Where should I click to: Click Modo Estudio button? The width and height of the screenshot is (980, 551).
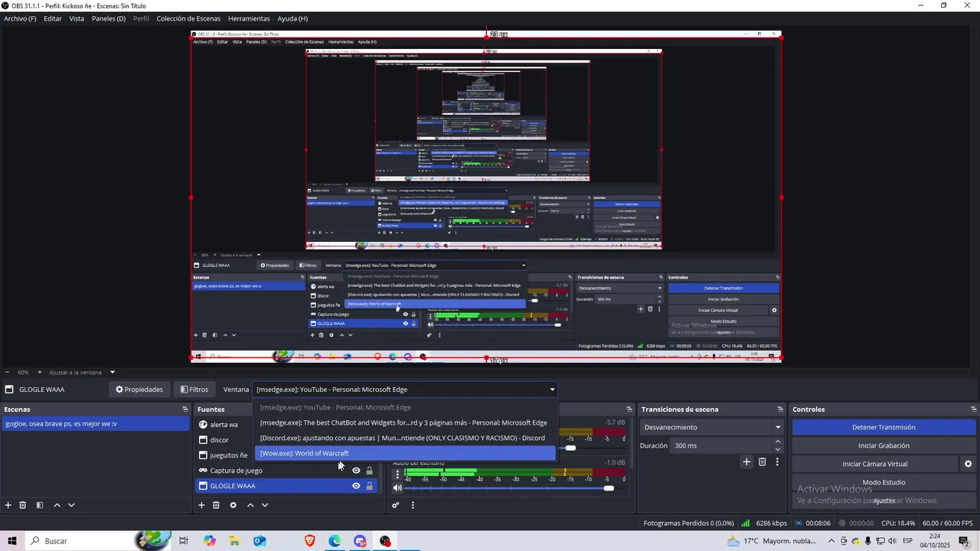(884, 482)
